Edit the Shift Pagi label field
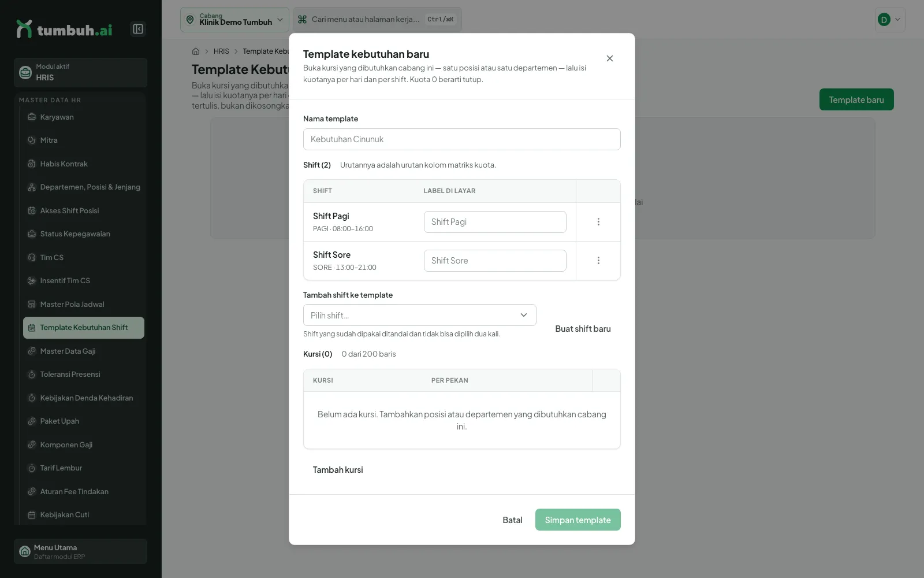This screenshot has width=924, height=578. [x=495, y=222]
